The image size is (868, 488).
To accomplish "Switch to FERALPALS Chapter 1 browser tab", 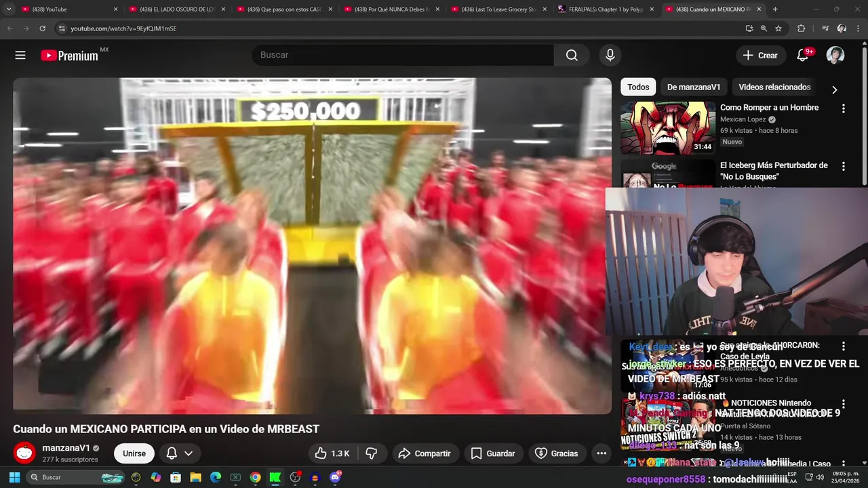I will coord(606,9).
